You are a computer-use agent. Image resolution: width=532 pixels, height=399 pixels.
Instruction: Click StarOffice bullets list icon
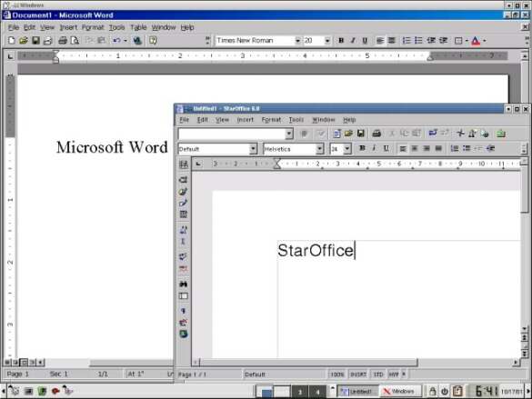pos(467,148)
